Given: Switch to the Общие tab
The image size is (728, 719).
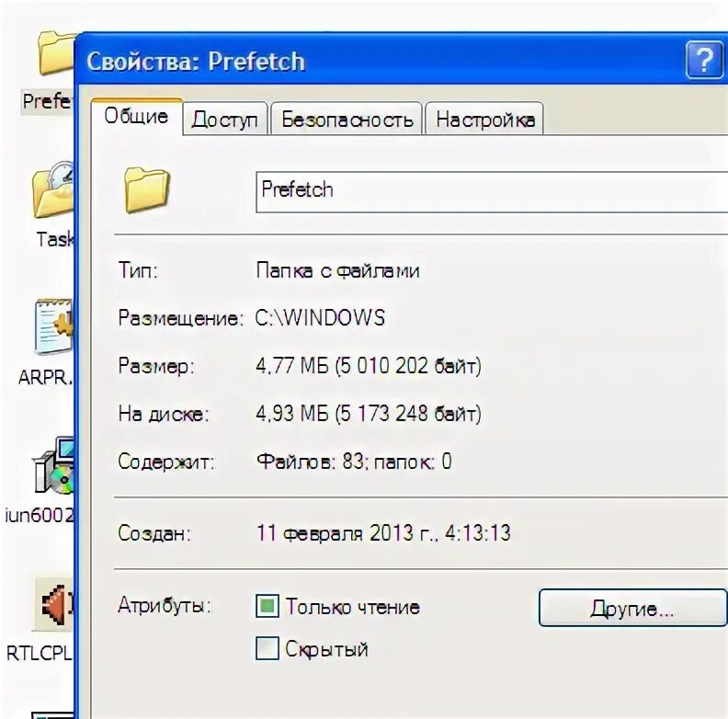Looking at the screenshot, I should click(x=136, y=116).
